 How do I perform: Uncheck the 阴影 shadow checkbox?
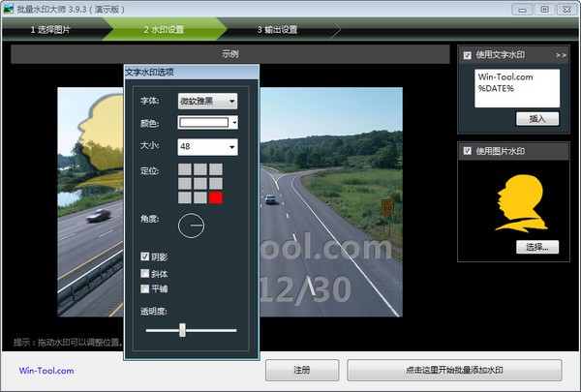click(x=146, y=257)
